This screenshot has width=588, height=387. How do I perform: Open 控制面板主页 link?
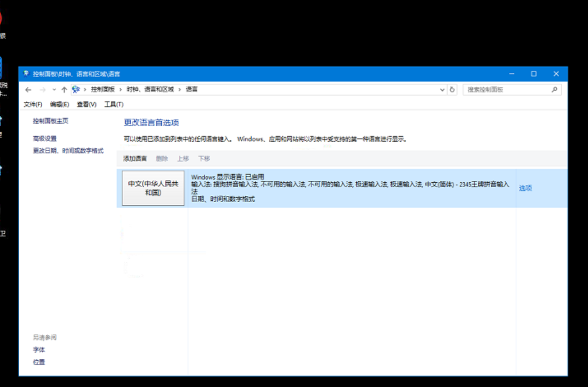click(x=50, y=121)
